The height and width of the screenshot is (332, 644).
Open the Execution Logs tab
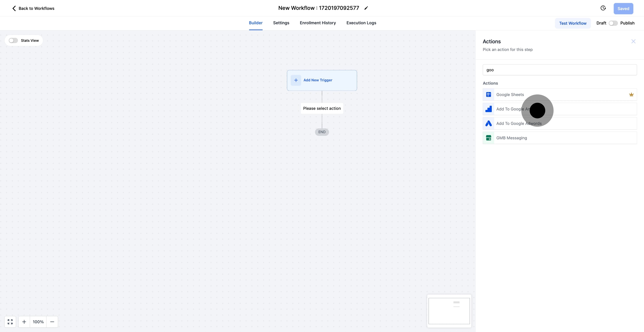pos(361,23)
